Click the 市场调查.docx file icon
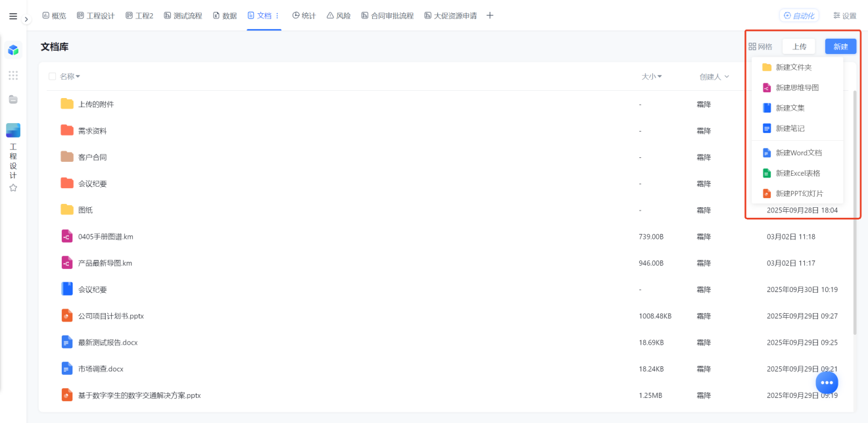 click(66, 368)
